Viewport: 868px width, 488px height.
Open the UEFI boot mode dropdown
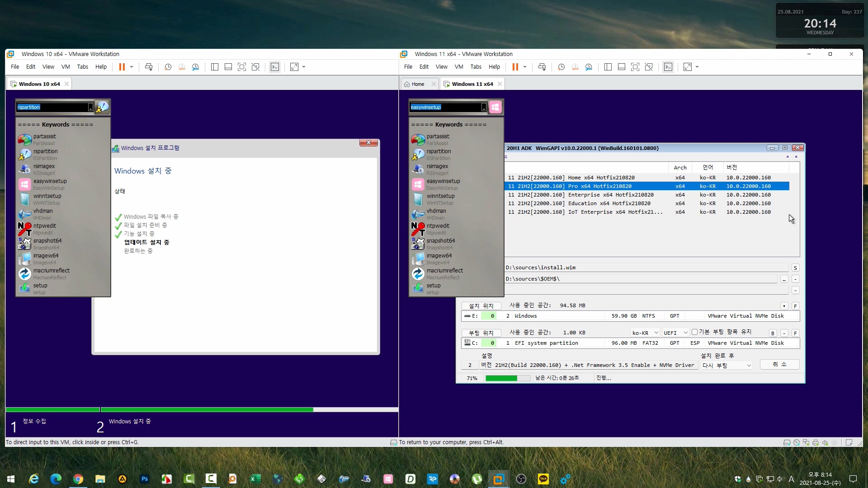(675, 333)
